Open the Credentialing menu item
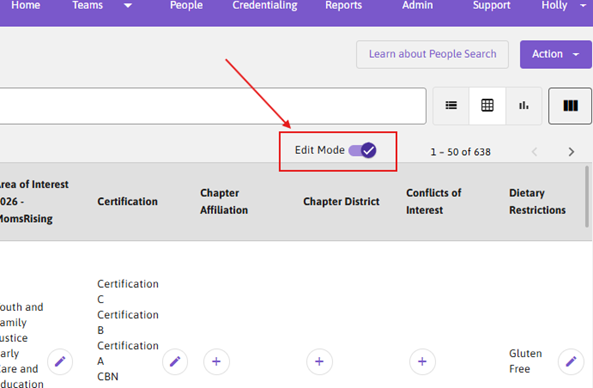 [x=265, y=5]
